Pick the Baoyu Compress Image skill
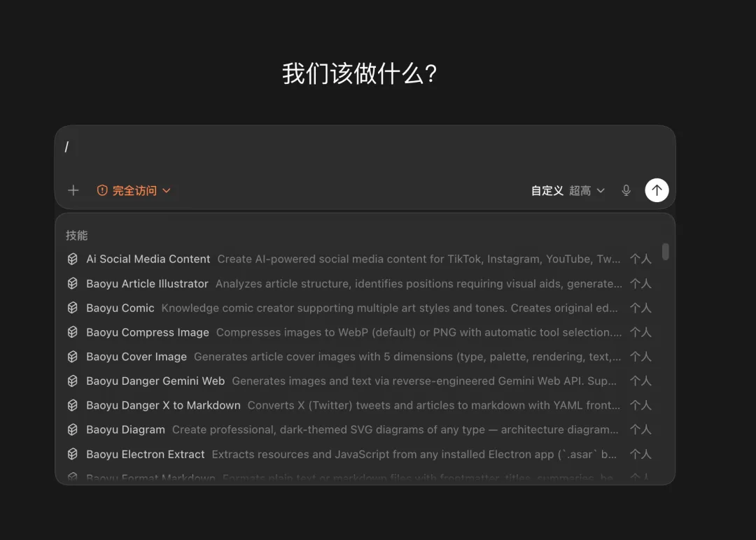 [x=359, y=332]
